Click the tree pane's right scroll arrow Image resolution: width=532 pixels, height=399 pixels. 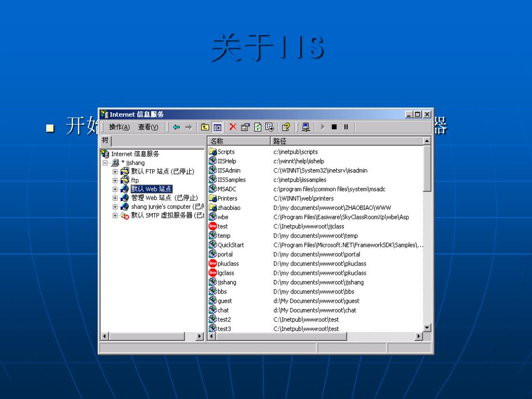tap(199, 336)
